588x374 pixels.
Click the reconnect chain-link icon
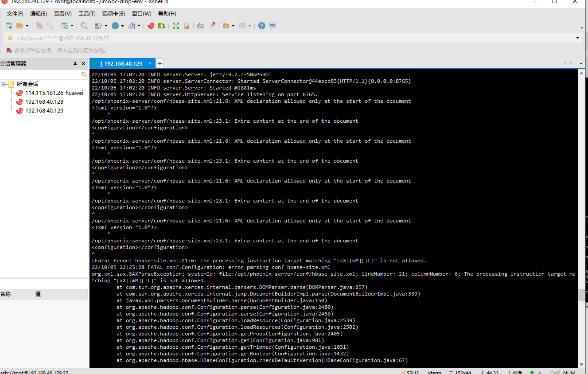50,26
